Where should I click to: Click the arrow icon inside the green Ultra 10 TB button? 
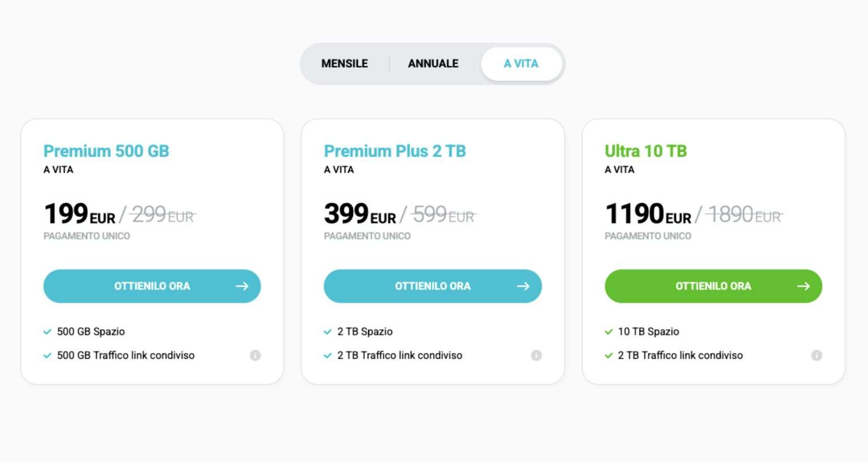coord(803,286)
